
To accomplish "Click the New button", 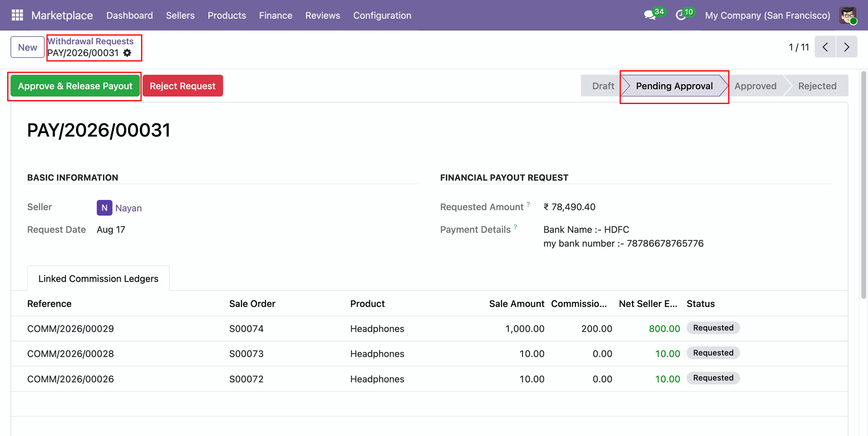I will (x=28, y=47).
